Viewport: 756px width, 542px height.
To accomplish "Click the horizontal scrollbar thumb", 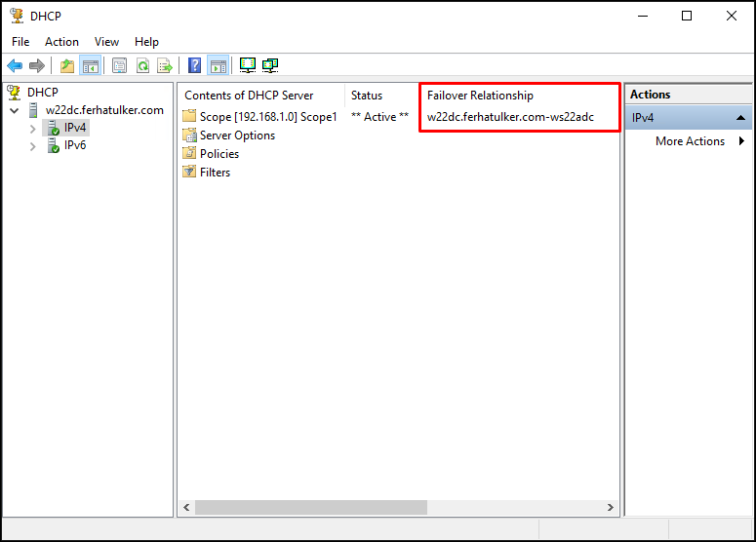I will pyautogui.click(x=311, y=507).
